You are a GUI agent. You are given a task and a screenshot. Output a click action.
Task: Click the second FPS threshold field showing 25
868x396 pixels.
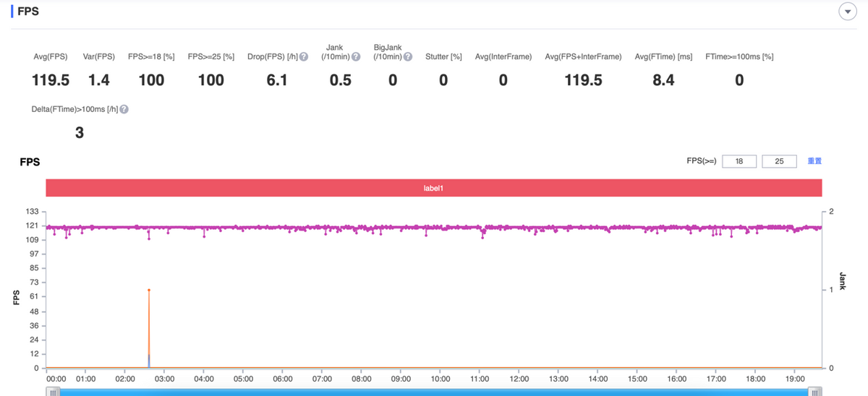point(779,161)
